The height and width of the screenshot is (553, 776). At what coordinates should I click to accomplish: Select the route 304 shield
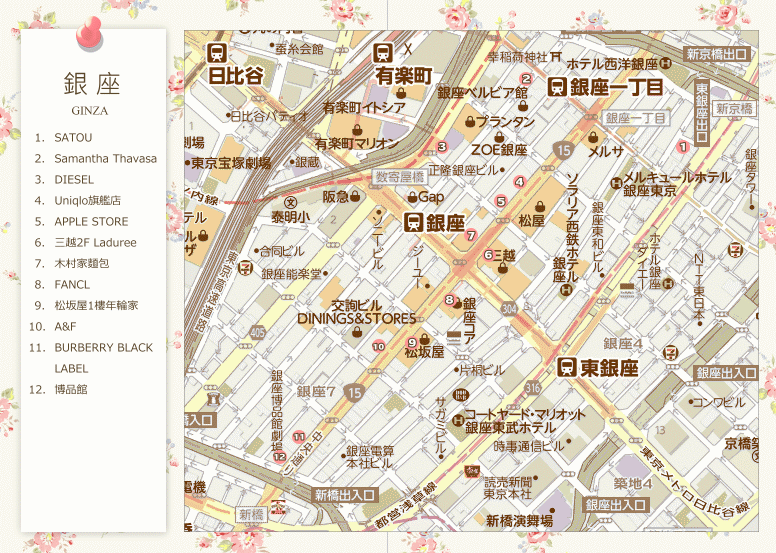click(509, 308)
